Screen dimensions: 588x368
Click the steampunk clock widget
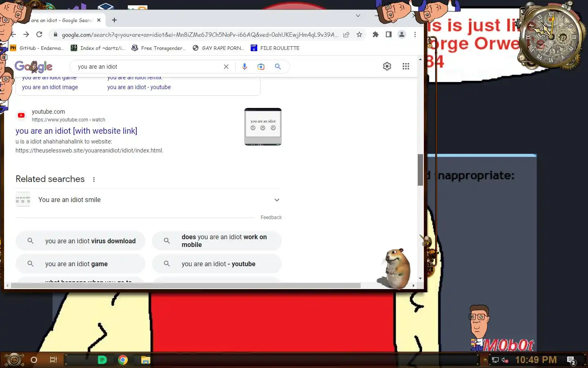pos(551,37)
